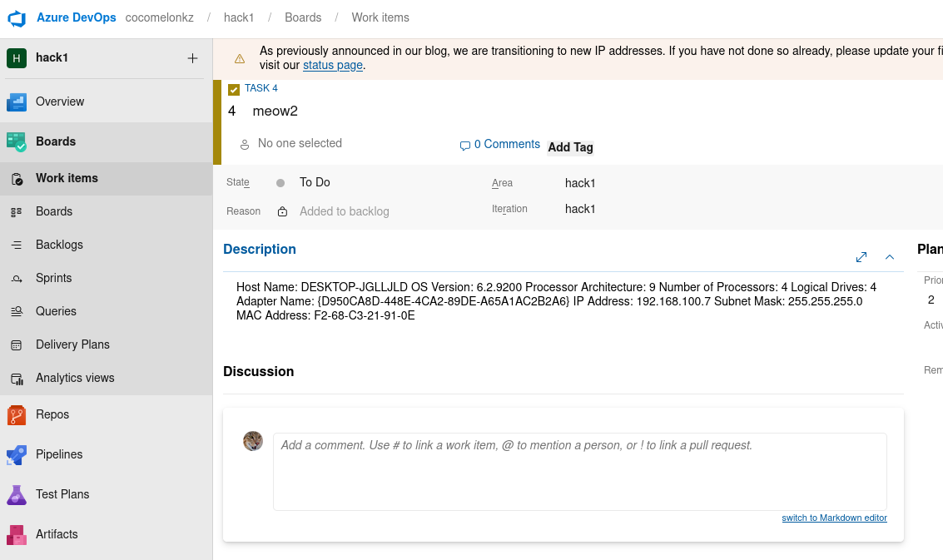The height and width of the screenshot is (560, 943).
Task: Click the work item ID number 4
Action: (231, 112)
